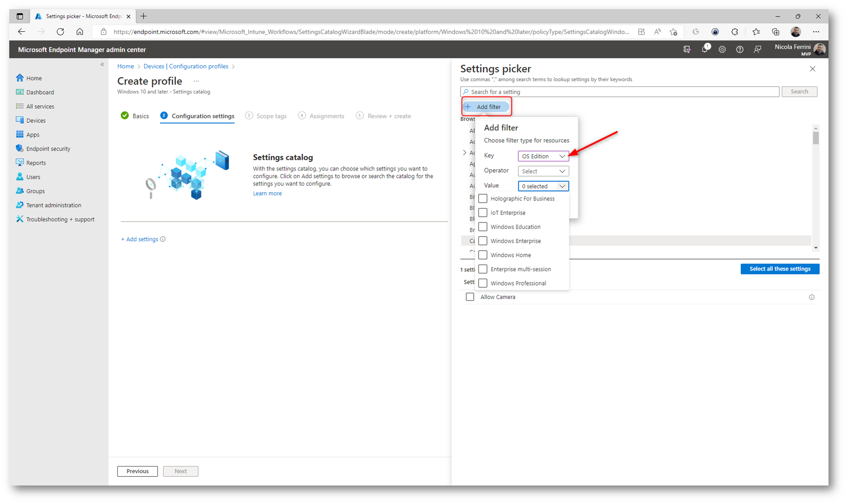Image resolution: width=847 pixels, height=504 pixels.
Task: Click the Search for a setting field
Action: [x=620, y=92]
